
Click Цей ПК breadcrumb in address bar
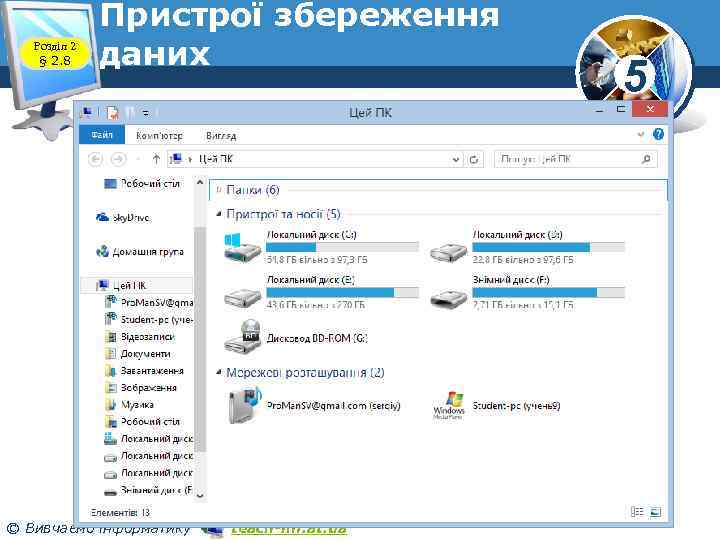215,159
